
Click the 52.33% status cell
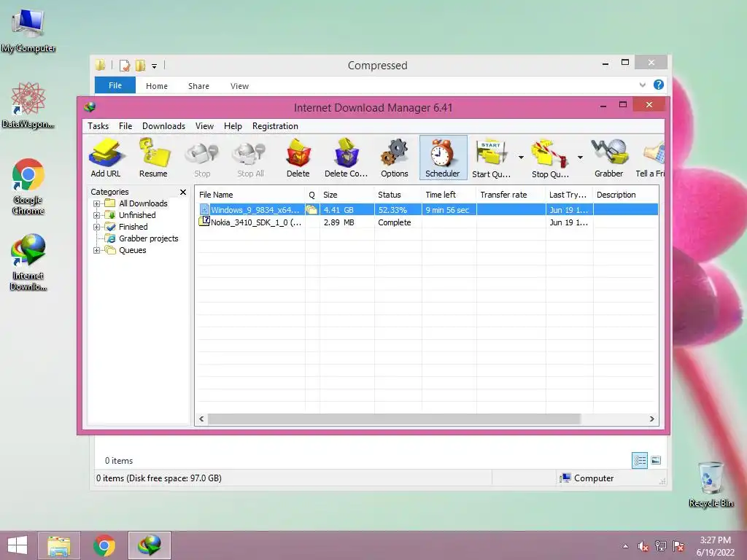point(398,210)
